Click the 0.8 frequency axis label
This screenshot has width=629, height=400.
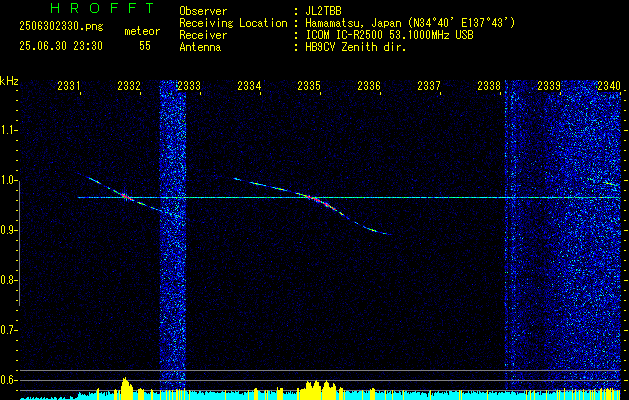(x=8, y=280)
